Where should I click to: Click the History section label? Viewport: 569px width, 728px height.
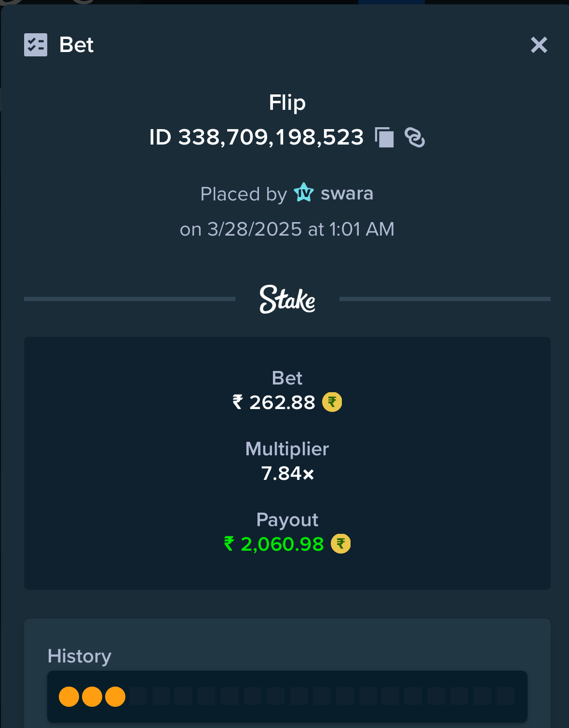[x=80, y=656]
